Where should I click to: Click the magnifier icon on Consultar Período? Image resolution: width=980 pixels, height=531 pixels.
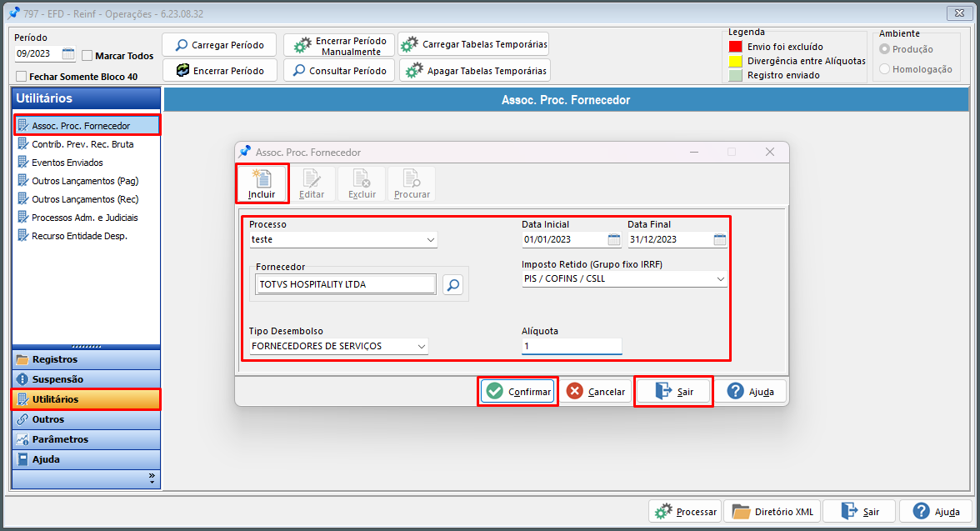coord(299,71)
